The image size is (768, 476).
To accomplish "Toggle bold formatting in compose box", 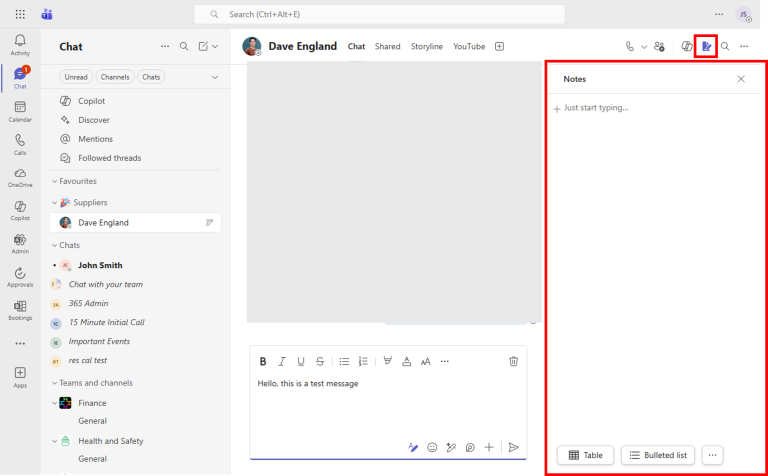I will tap(263, 361).
